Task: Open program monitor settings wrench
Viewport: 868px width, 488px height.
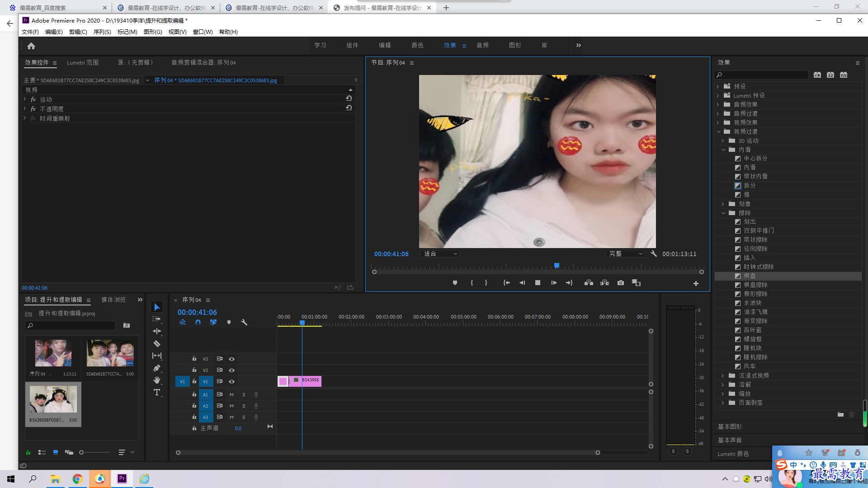Action: [654, 254]
